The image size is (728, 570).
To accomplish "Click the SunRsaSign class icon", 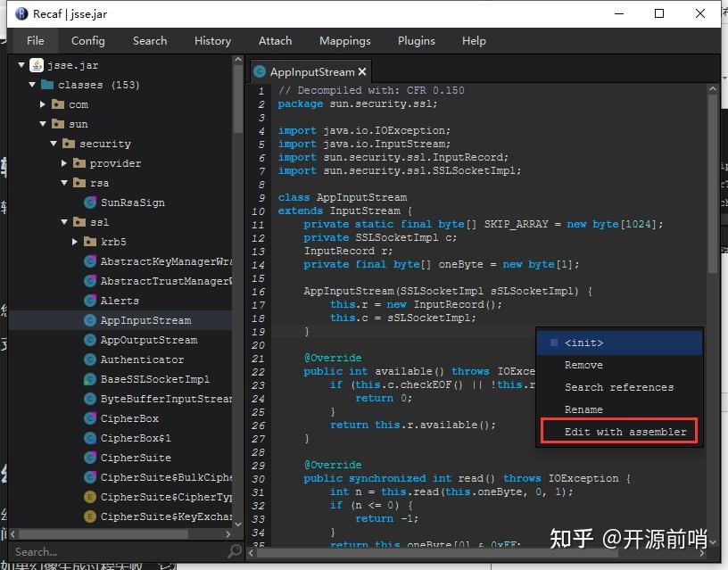I will click(90, 202).
